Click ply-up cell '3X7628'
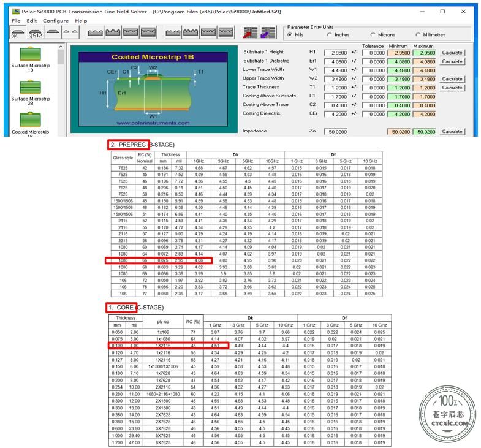The image size is (481, 448). (163, 428)
